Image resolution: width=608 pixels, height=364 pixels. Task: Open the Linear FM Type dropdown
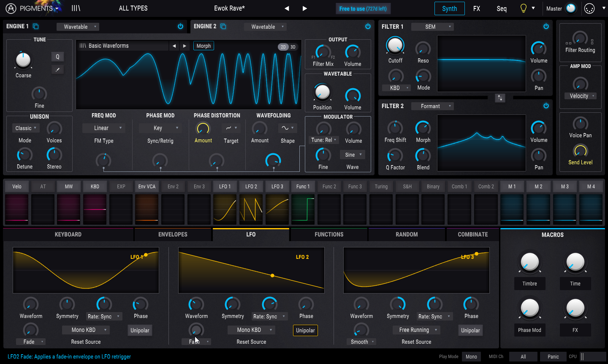[x=103, y=128]
